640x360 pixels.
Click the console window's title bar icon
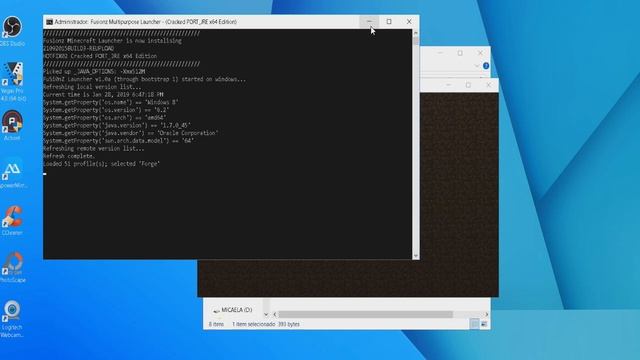pos(49,22)
